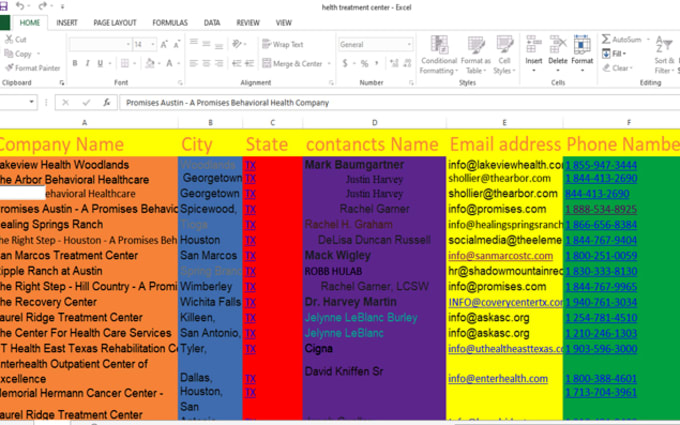Toggle Underline formatting

100,63
